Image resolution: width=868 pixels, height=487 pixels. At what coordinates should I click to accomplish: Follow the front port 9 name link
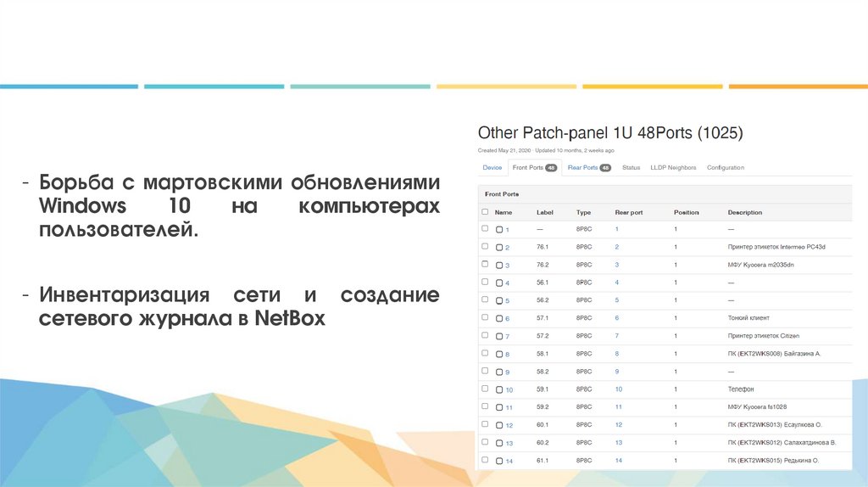coord(508,372)
